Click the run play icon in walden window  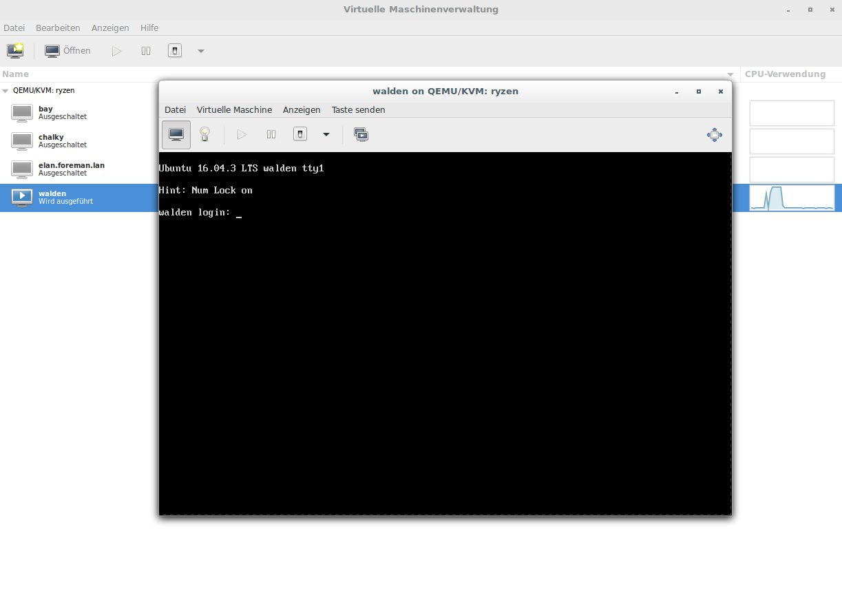(242, 135)
